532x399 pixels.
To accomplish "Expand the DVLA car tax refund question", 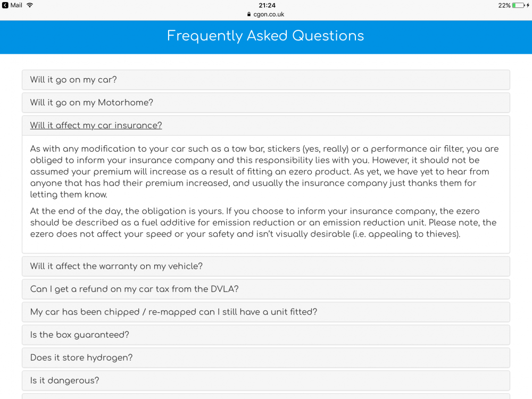I will point(265,289).
